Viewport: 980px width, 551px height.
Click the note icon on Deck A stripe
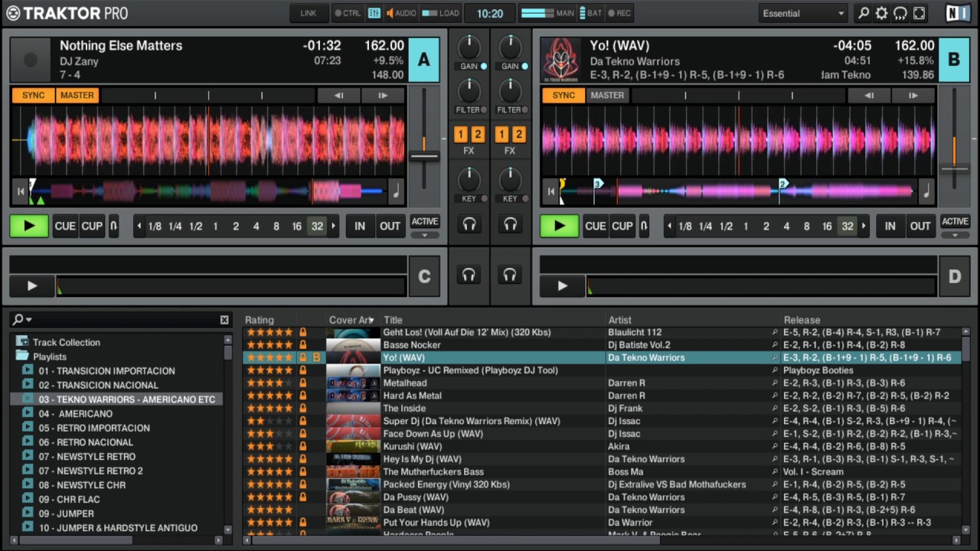(x=396, y=191)
